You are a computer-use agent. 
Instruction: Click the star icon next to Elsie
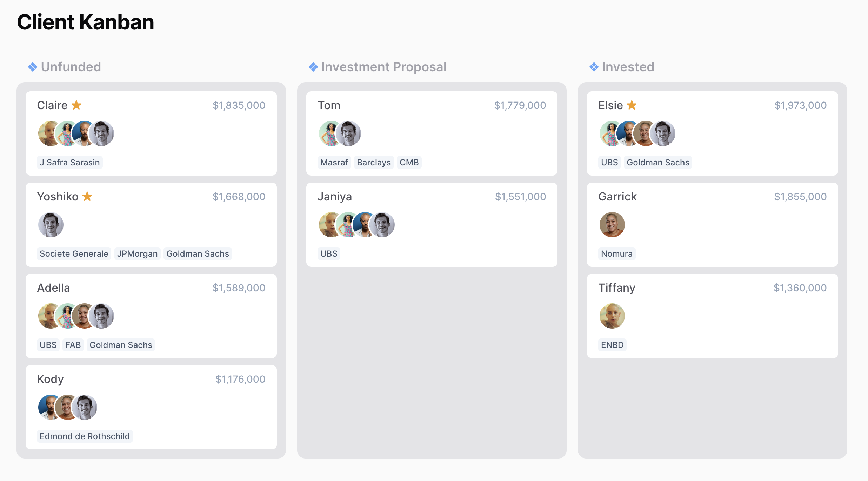coord(632,105)
